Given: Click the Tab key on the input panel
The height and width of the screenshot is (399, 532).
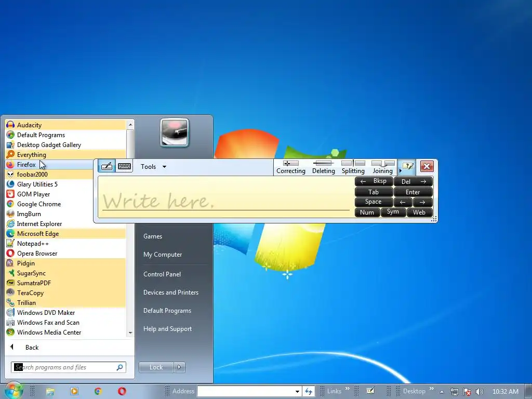Looking at the screenshot, I should [374, 192].
